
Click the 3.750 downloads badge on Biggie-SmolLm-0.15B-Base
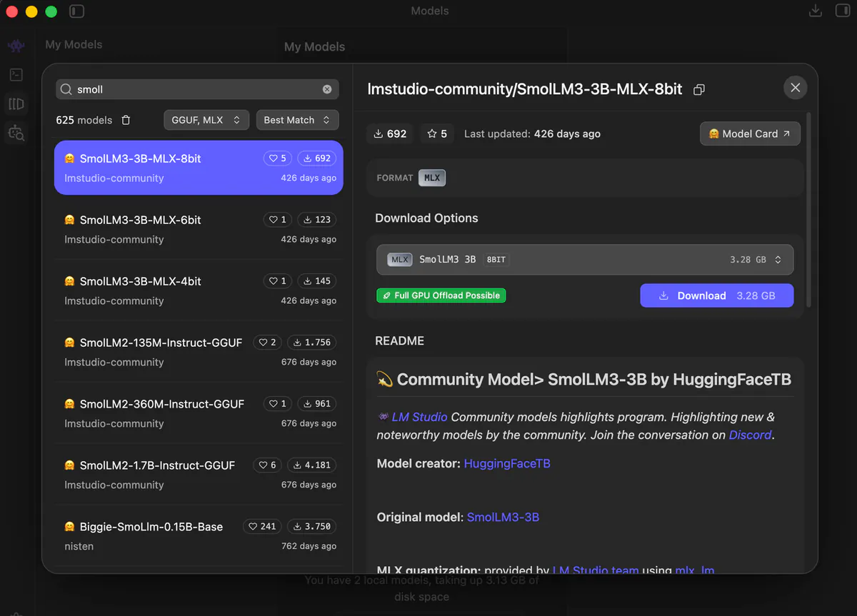click(x=311, y=527)
